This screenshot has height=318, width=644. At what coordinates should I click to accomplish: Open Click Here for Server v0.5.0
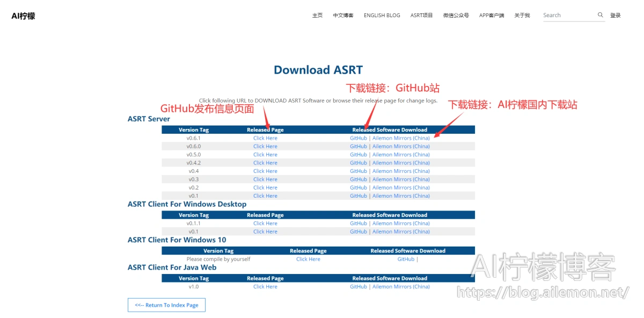click(x=265, y=155)
